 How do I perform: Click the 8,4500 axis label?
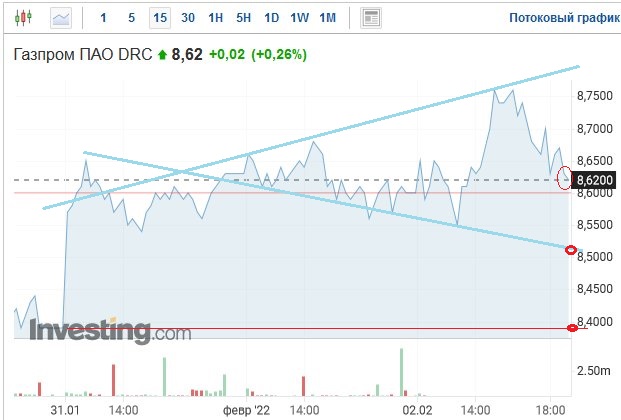pos(595,289)
